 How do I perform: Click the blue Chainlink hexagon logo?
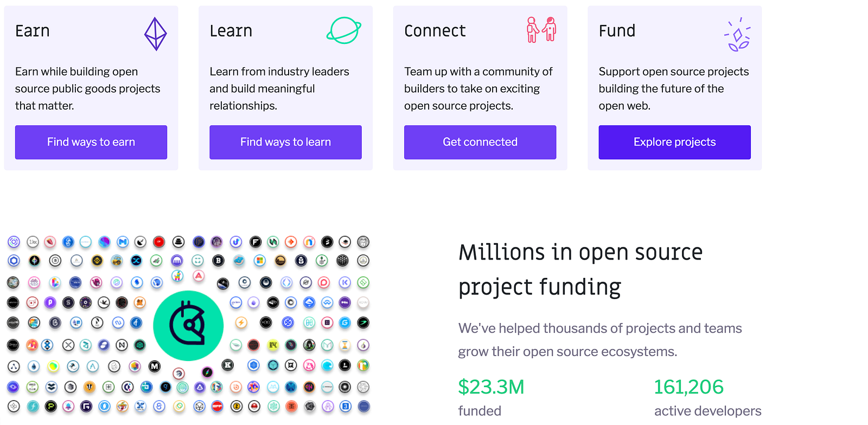(14, 261)
